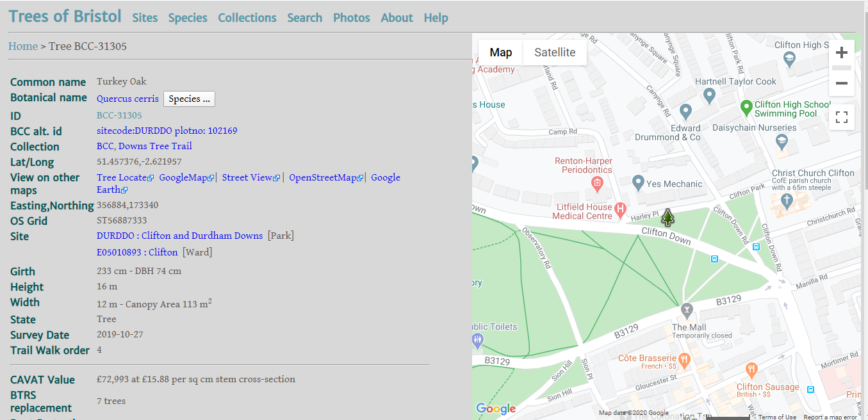The image size is (868, 420).
Task: Open the Species menu
Action: [x=188, y=18]
